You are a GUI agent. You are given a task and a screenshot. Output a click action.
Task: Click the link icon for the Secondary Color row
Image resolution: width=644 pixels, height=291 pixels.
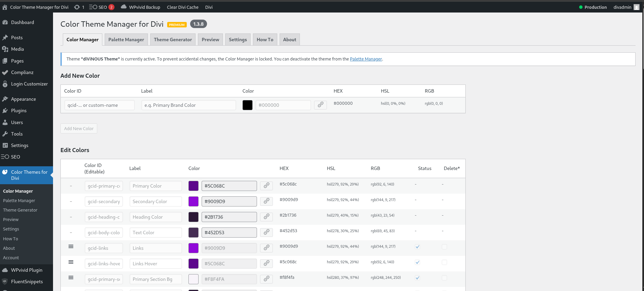tap(266, 201)
